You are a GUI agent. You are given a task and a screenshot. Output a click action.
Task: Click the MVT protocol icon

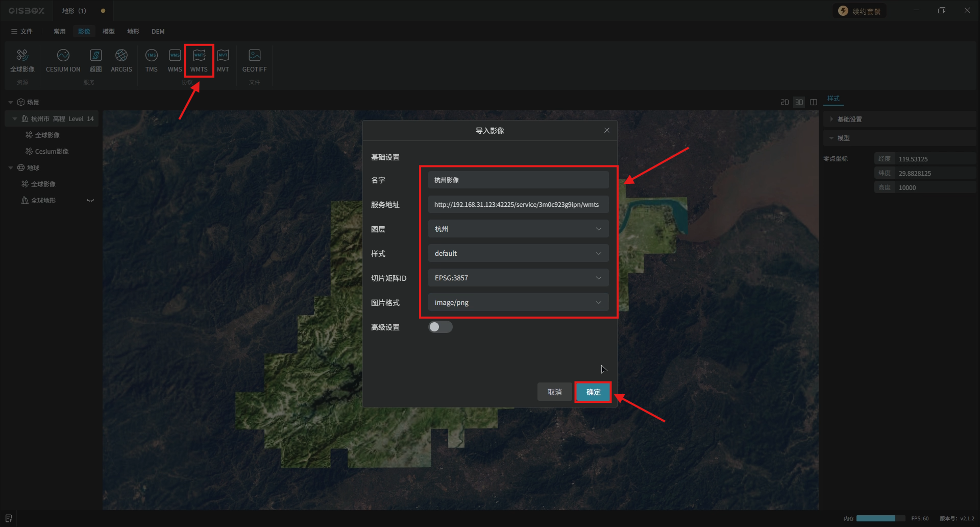click(x=223, y=60)
